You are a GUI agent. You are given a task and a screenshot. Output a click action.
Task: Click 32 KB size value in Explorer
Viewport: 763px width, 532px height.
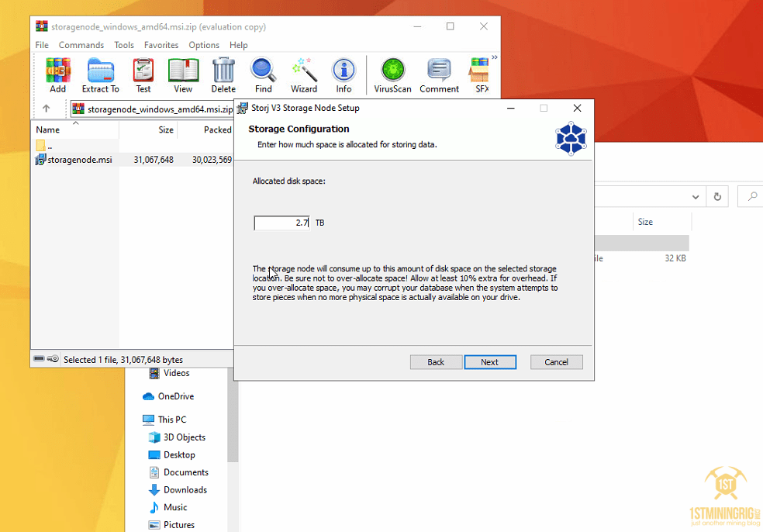pos(675,258)
